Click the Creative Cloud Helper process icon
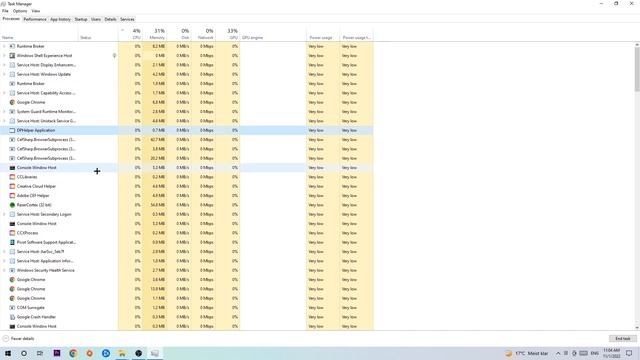The height and width of the screenshot is (360, 640). coord(12,186)
